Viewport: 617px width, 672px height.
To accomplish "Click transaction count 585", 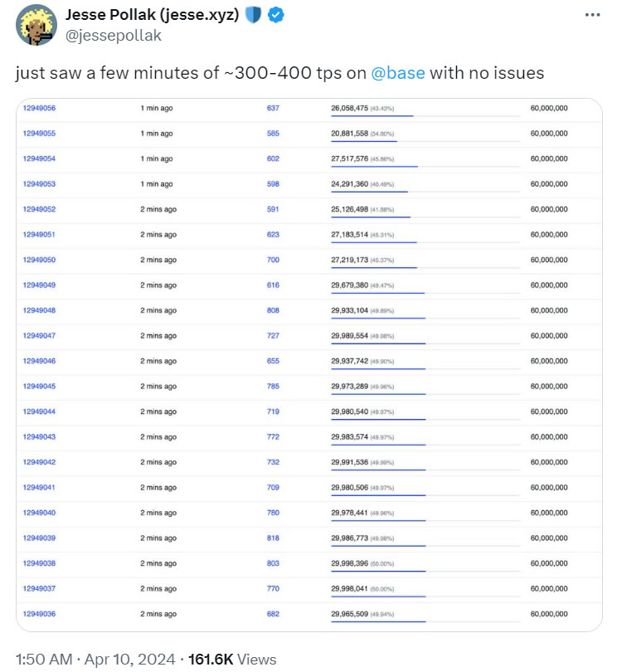I will pyautogui.click(x=273, y=134).
